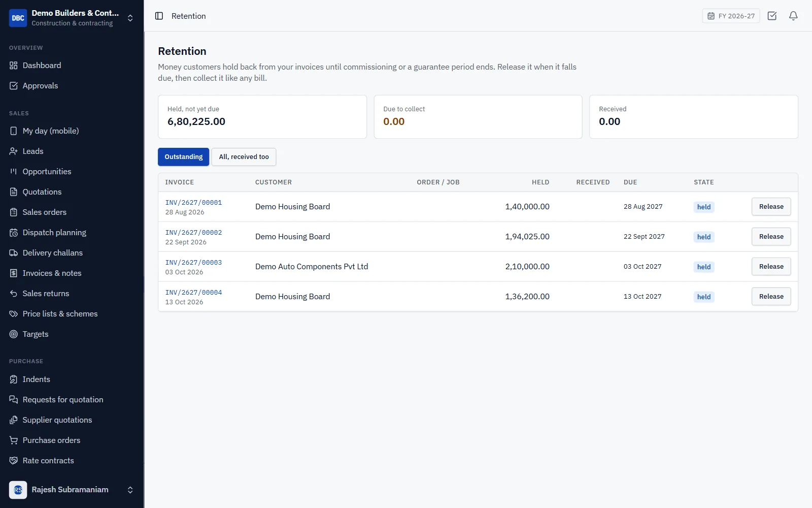
Task: Click the Received summary card
Action: pos(694,117)
